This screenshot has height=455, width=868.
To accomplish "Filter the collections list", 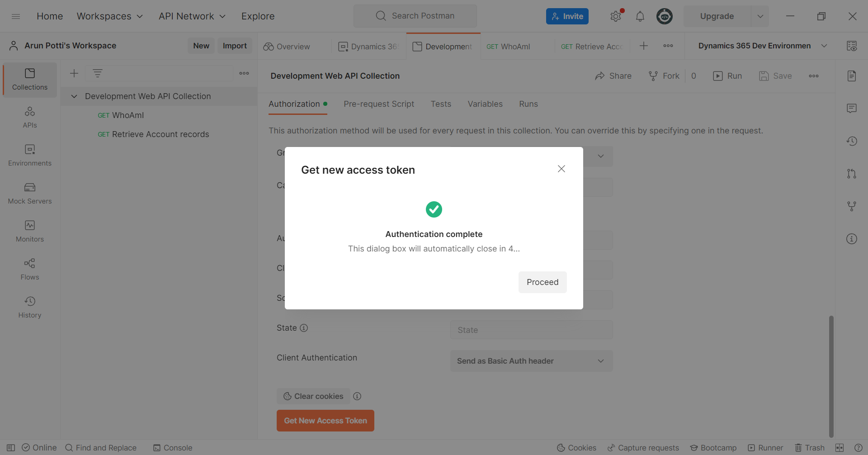I will 98,73.
